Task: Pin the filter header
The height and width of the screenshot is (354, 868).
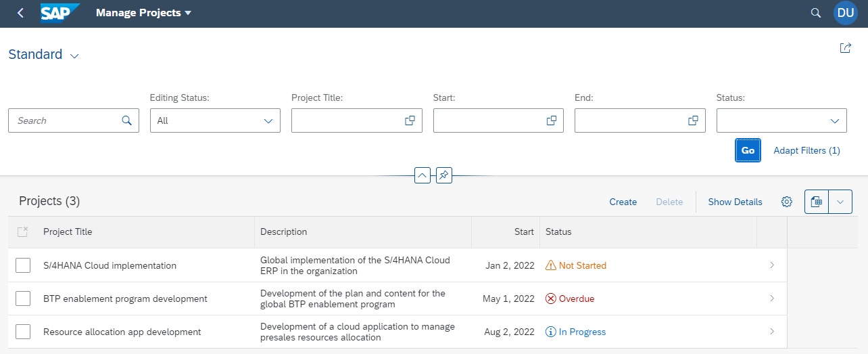Action: (443, 176)
